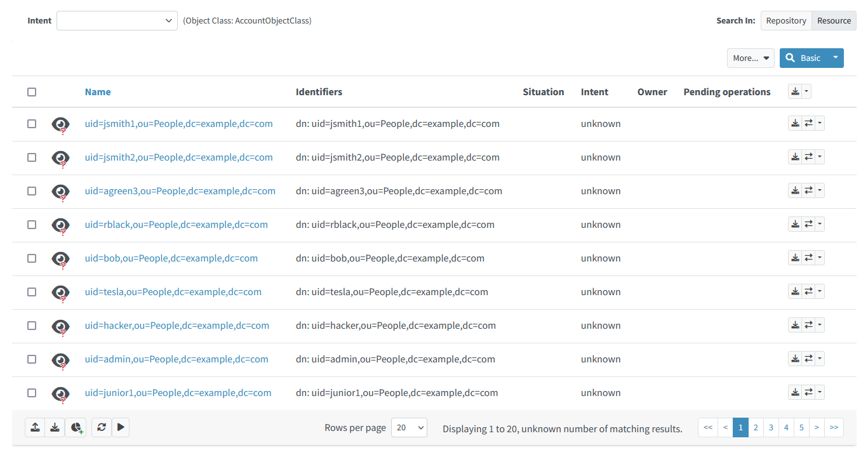Select all rows with the header checkbox
868x450 pixels.
coord(32,91)
